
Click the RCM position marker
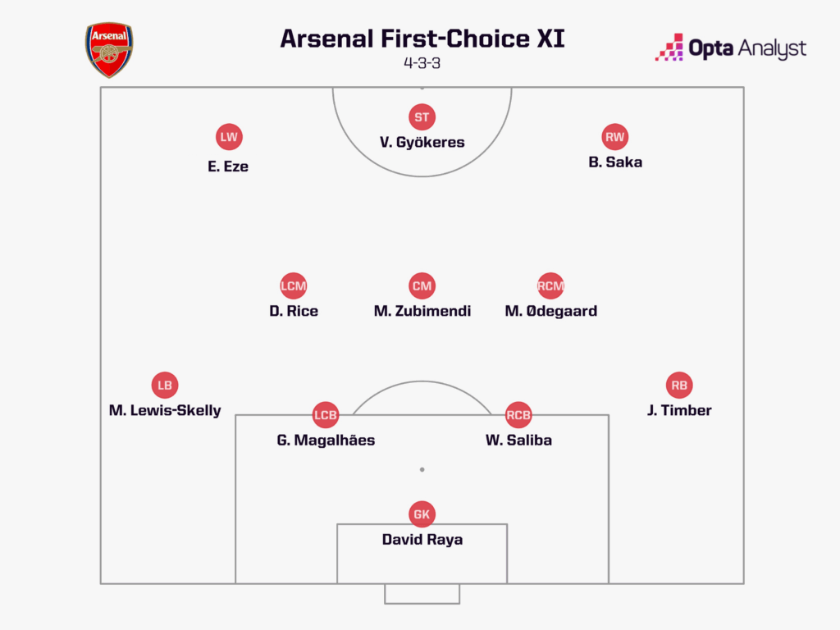coord(550,285)
